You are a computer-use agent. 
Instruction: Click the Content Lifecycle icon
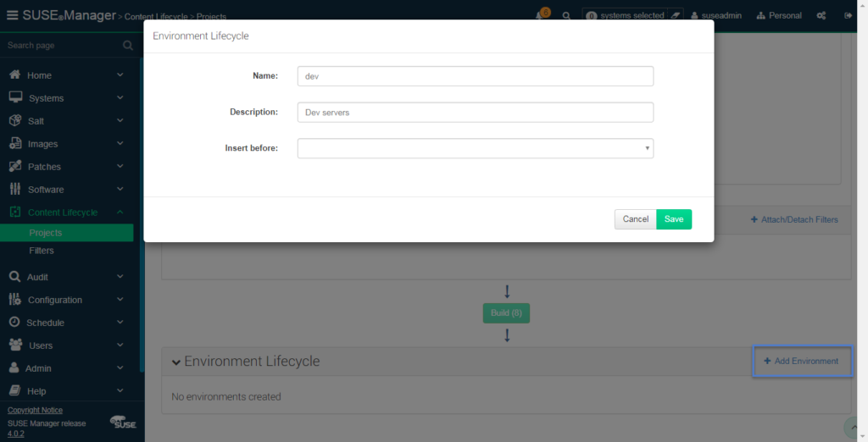tap(15, 212)
